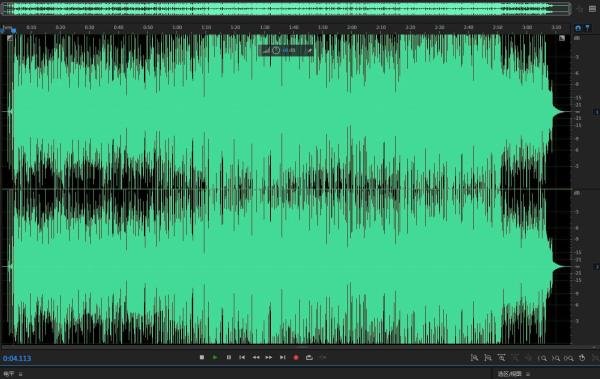Click the 2:00 mark on the ruler

tap(352, 28)
